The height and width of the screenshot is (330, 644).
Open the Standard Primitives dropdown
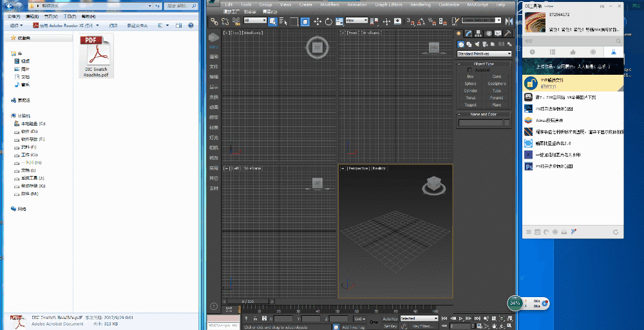[x=484, y=53]
